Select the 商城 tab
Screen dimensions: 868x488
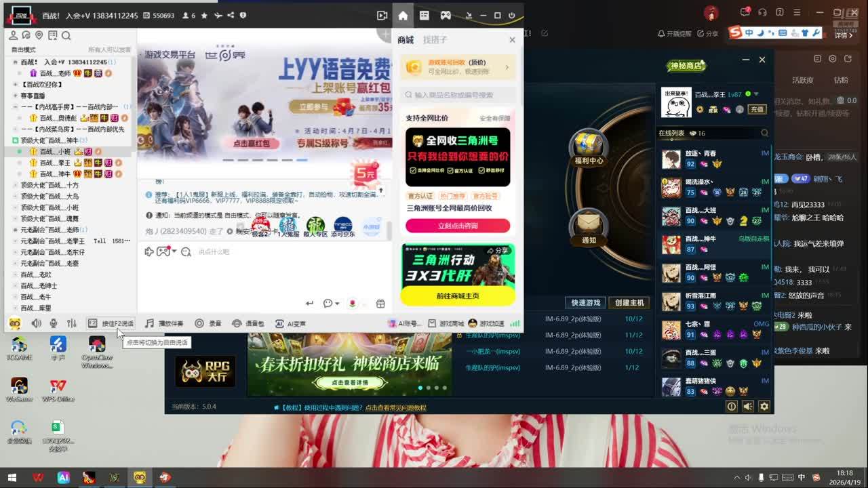tap(406, 40)
